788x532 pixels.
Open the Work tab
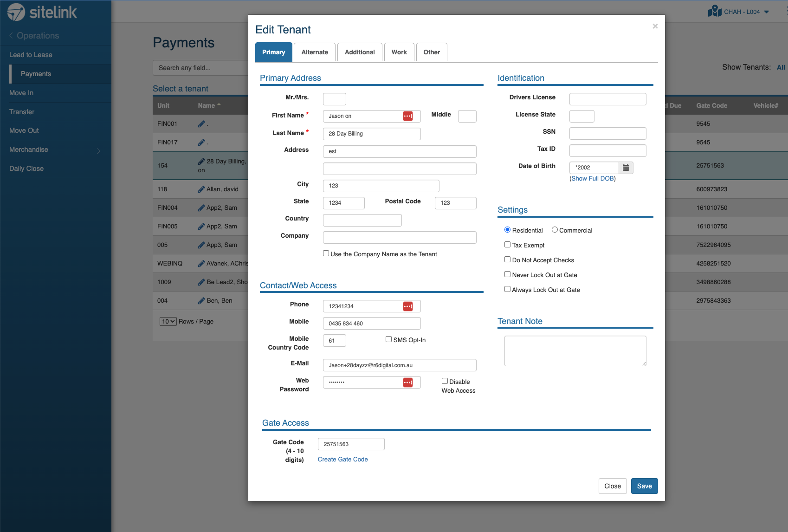click(399, 52)
